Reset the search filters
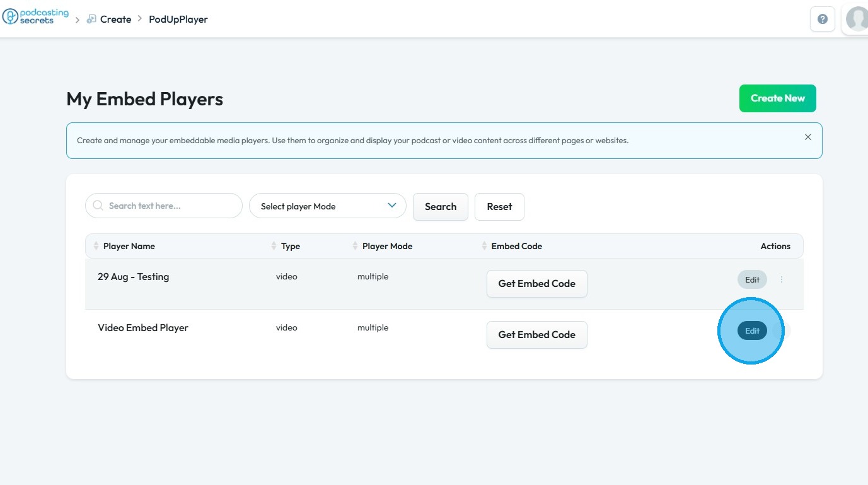 pyautogui.click(x=499, y=206)
